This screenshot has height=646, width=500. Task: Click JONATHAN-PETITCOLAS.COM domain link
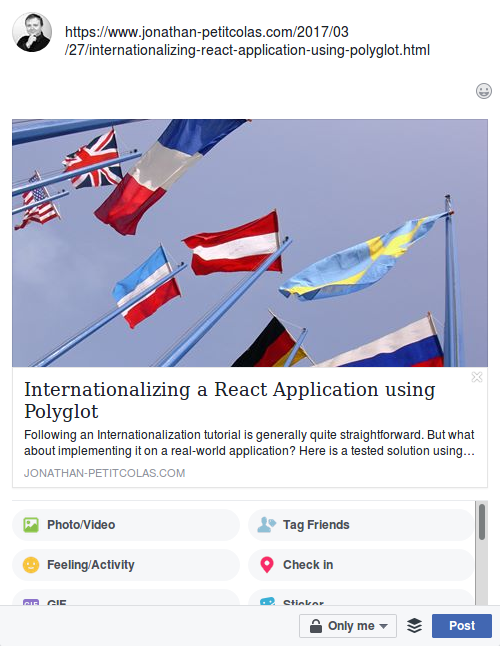(x=105, y=473)
